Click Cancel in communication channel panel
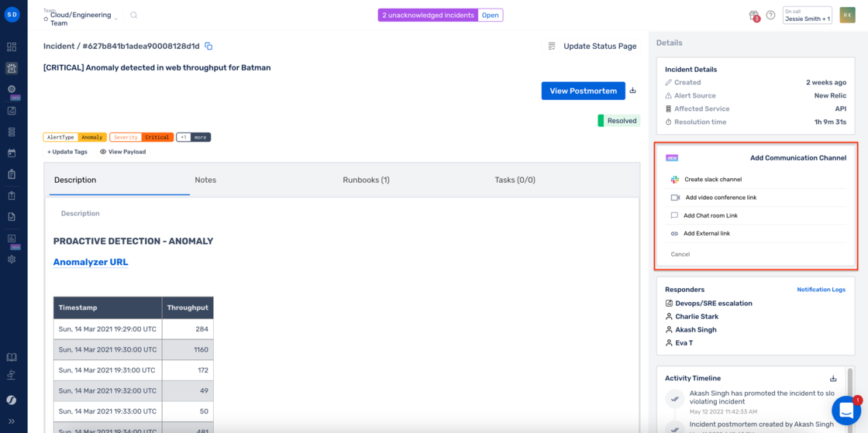868x433 pixels. point(680,254)
